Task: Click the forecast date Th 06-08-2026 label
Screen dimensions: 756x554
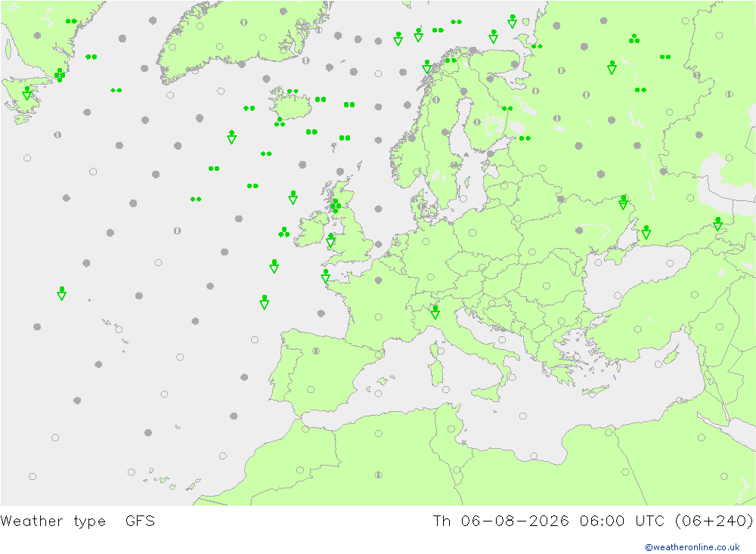Action: (501, 522)
